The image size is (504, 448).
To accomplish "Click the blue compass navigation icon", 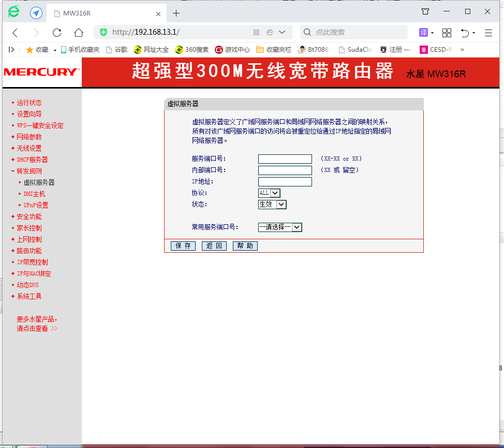I will pyautogui.click(x=36, y=13).
